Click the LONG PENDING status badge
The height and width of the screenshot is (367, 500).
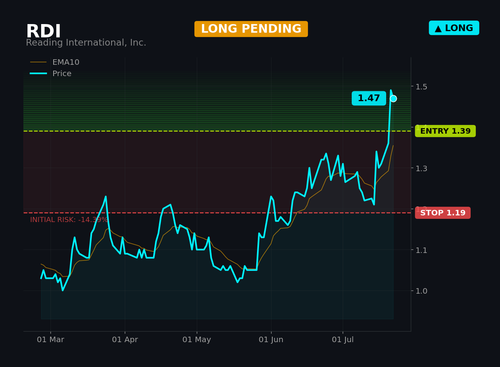click(x=251, y=29)
